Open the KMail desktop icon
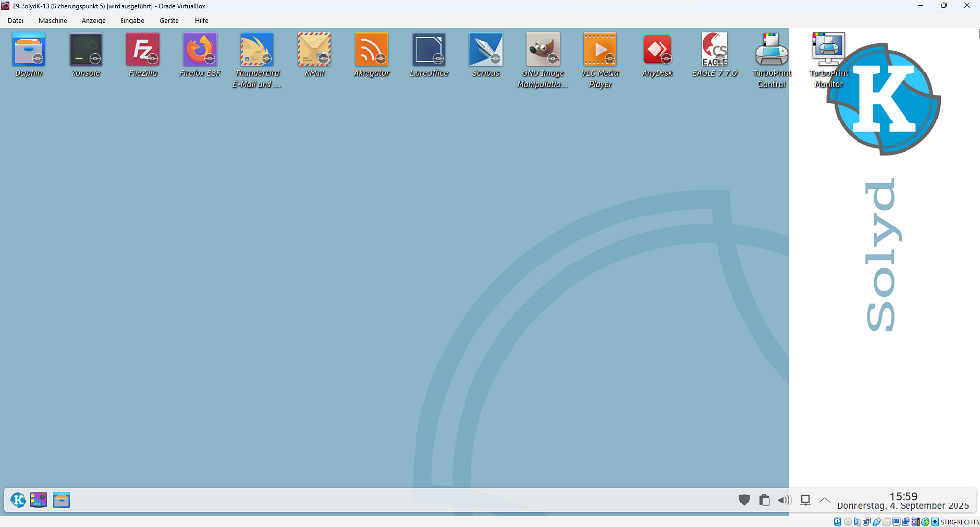Screen dimensions: 980x527 click(314, 50)
